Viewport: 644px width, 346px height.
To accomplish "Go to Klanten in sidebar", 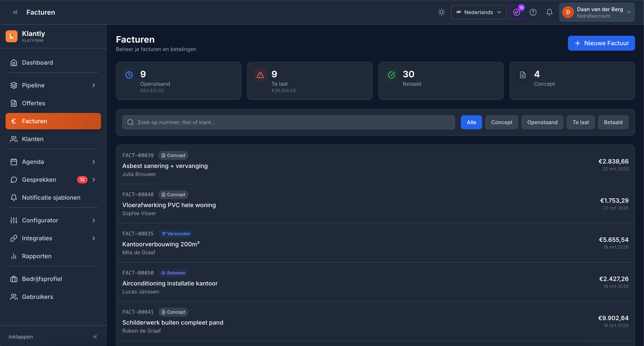I will pyautogui.click(x=33, y=139).
